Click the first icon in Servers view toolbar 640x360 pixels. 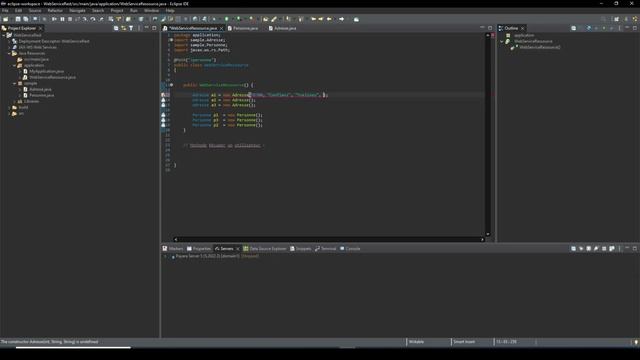click(573, 249)
